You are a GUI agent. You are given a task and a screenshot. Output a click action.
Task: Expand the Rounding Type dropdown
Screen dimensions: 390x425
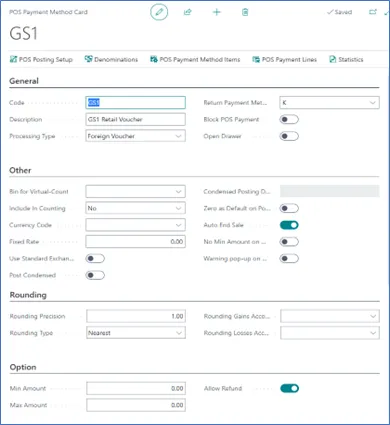[x=136, y=333]
